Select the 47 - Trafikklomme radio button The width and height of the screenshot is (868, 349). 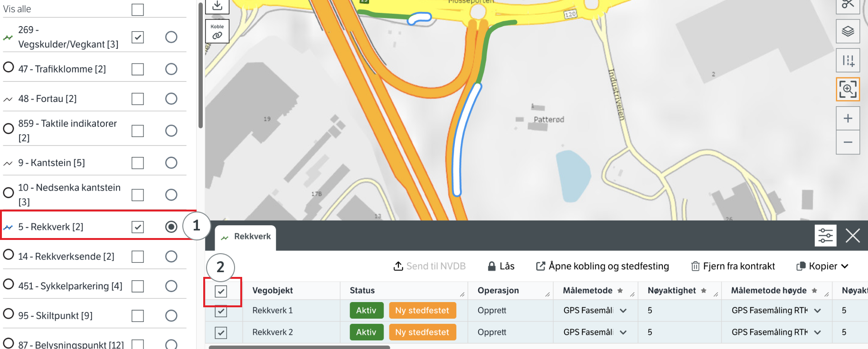tap(171, 69)
